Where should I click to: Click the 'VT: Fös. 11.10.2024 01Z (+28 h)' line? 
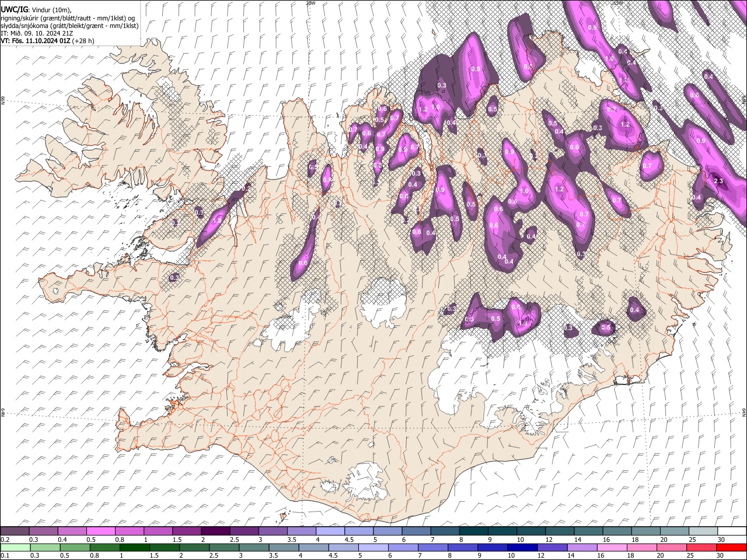pyautogui.click(x=47, y=41)
